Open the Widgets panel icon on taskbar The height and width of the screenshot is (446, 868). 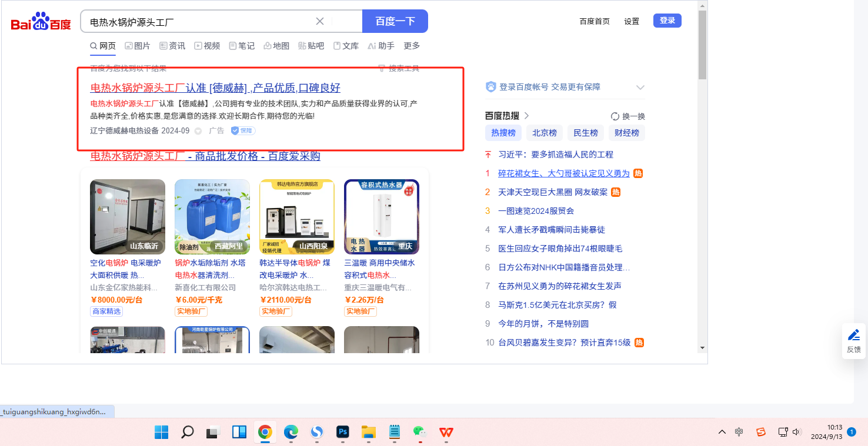coord(239,432)
